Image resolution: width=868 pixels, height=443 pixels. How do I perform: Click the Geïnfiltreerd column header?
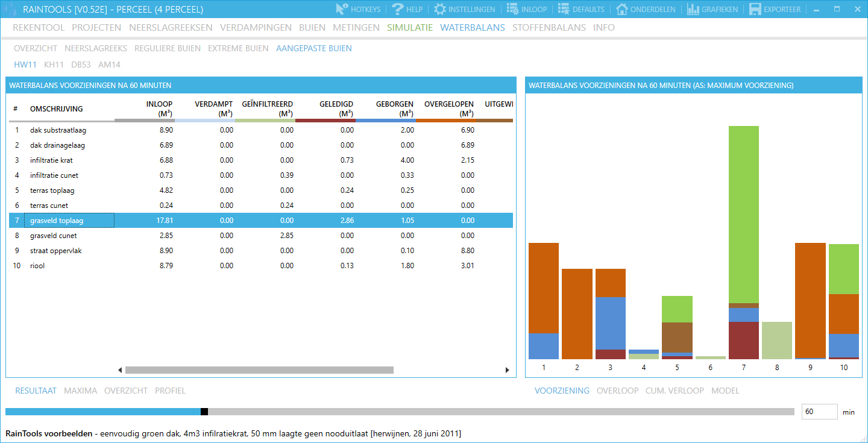pyautogui.click(x=265, y=108)
